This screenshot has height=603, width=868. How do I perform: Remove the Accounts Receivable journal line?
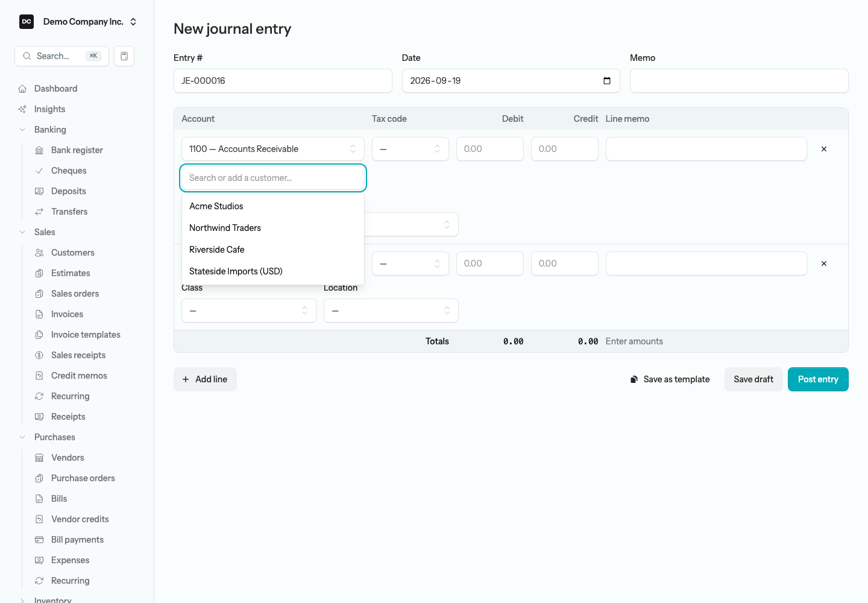[x=824, y=149]
